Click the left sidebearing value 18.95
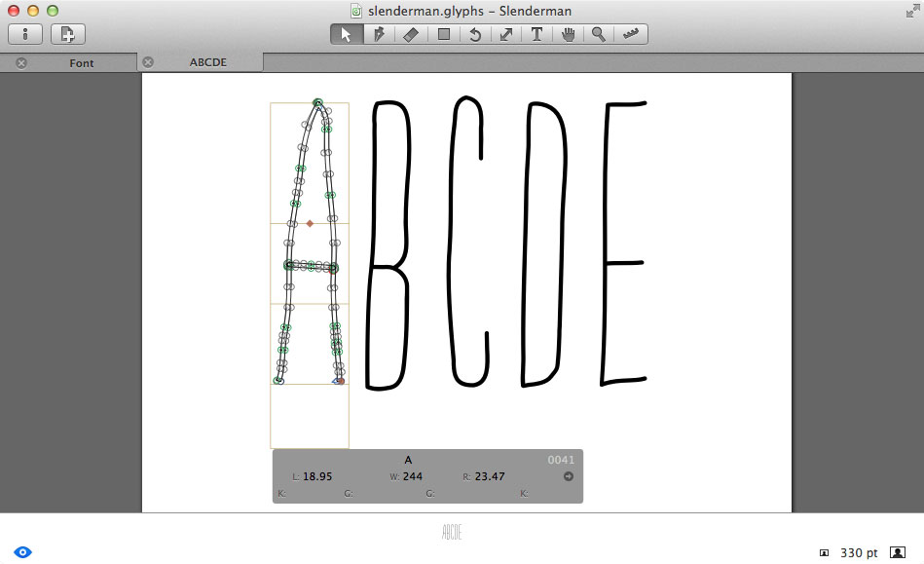Screen dimensions: 924x564 pyautogui.click(x=317, y=476)
